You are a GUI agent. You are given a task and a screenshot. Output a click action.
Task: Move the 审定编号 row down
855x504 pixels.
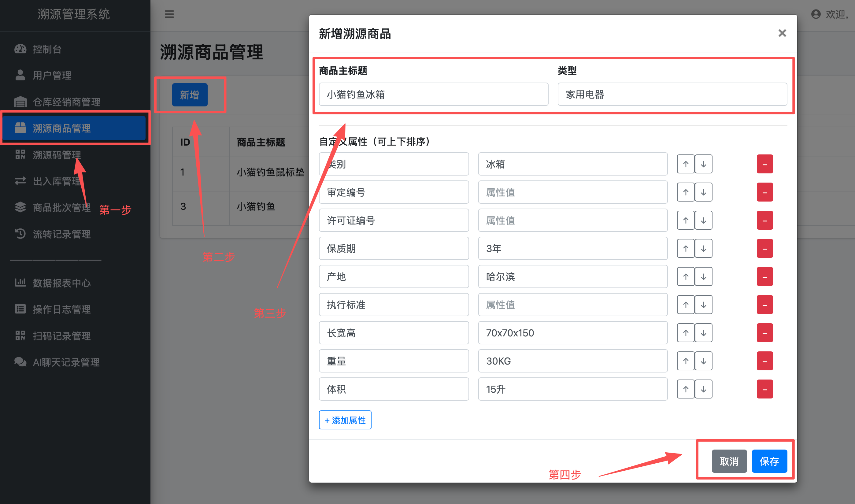point(703,192)
